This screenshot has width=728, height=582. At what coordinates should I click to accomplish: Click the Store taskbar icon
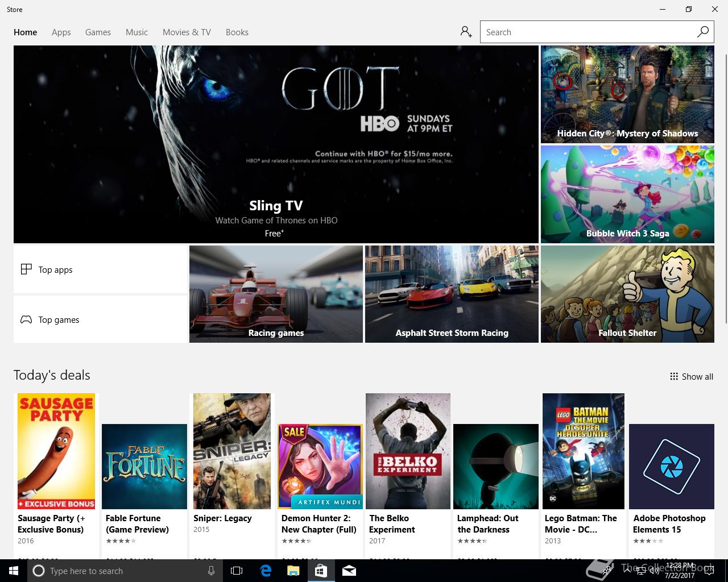point(321,571)
